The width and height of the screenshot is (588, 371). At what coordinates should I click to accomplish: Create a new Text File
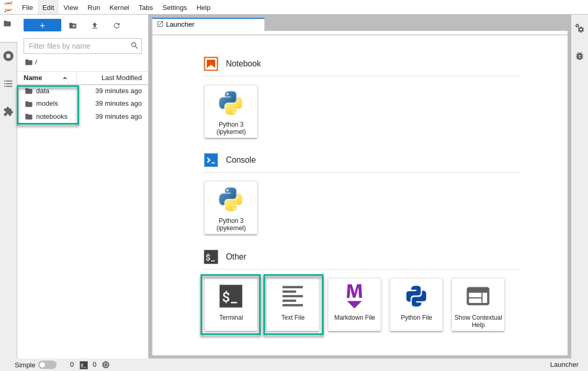tap(293, 305)
